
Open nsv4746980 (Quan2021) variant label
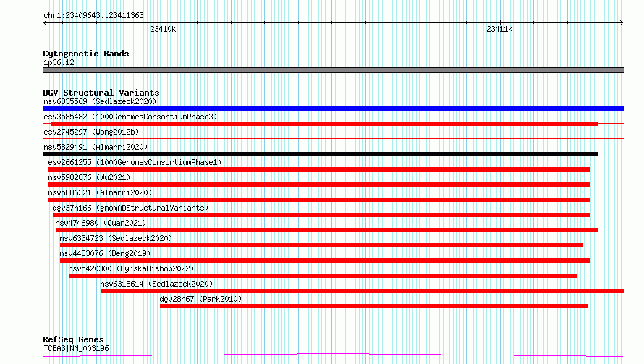[101, 223]
